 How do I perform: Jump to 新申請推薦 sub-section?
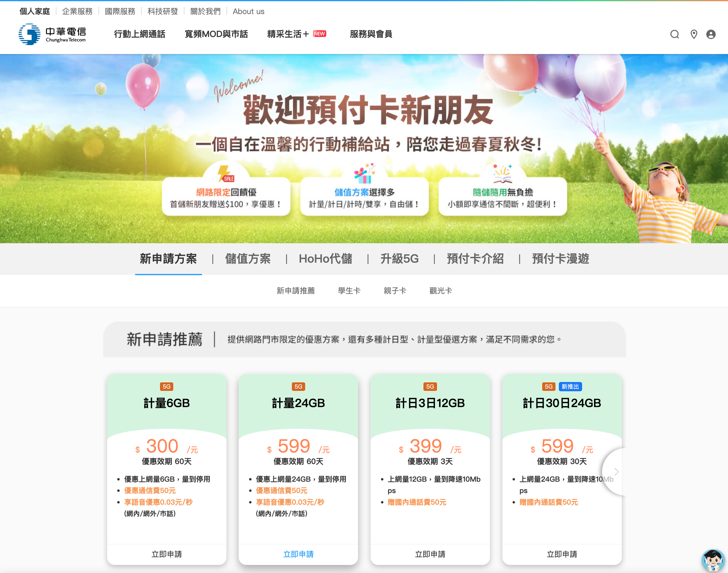pyautogui.click(x=295, y=290)
